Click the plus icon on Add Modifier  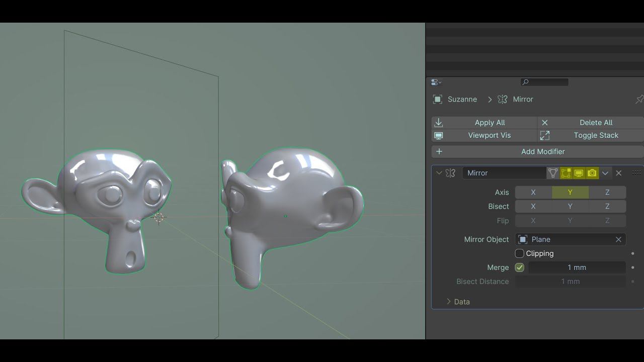point(439,151)
